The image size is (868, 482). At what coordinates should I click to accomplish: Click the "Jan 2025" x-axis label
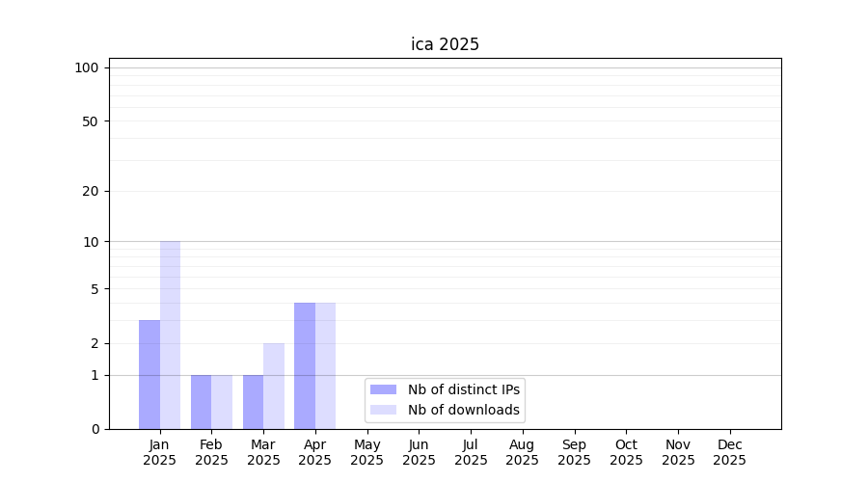pos(159,452)
